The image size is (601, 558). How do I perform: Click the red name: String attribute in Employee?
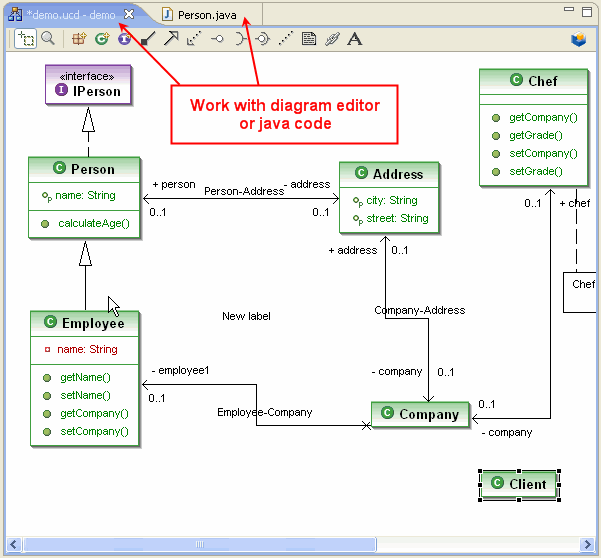[x=81, y=350]
